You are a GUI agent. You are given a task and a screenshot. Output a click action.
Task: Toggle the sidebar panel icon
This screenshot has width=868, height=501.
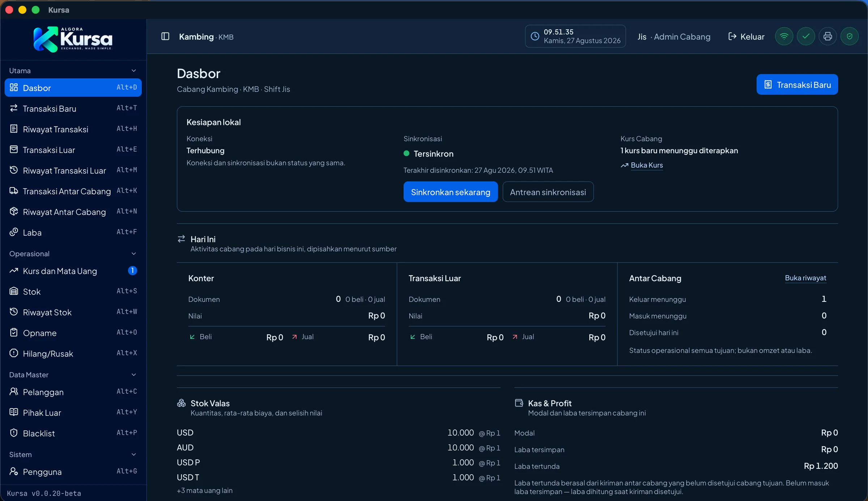click(165, 37)
